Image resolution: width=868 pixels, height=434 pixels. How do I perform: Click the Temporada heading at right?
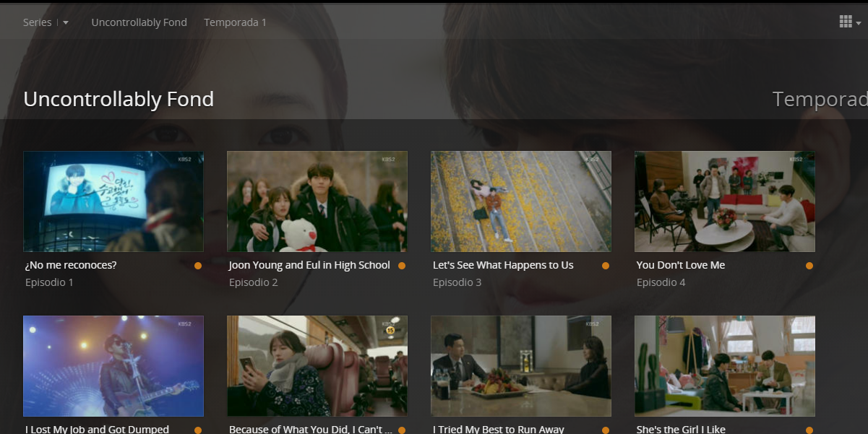(820, 99)
